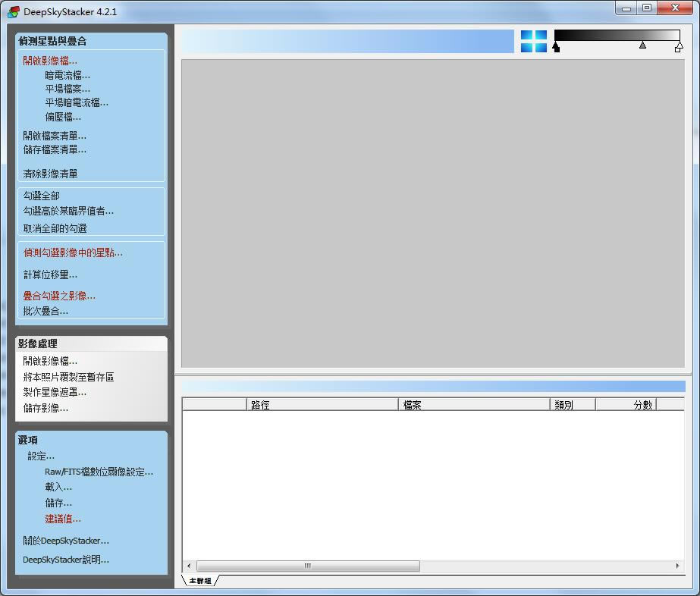Screen dimensions: 700x596
Task: Add bias frames via 偏壓檔
Action: pyautogui.click(x=61, y=117)
